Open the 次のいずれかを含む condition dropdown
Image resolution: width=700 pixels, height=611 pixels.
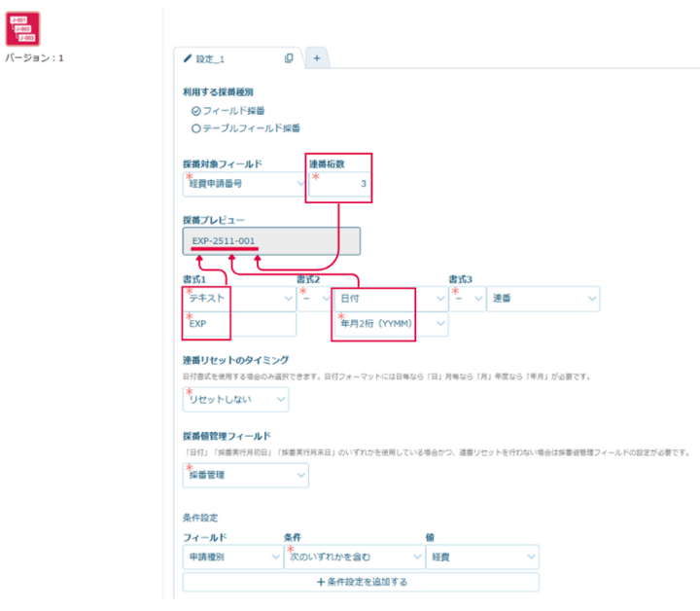pyautogui.click(x=353, y=557)
